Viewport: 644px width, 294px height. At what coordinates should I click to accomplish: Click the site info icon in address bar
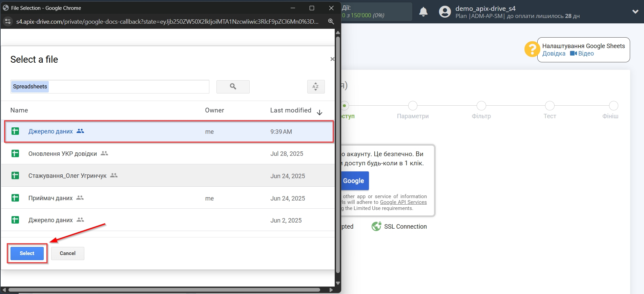(x=8, y=21)
